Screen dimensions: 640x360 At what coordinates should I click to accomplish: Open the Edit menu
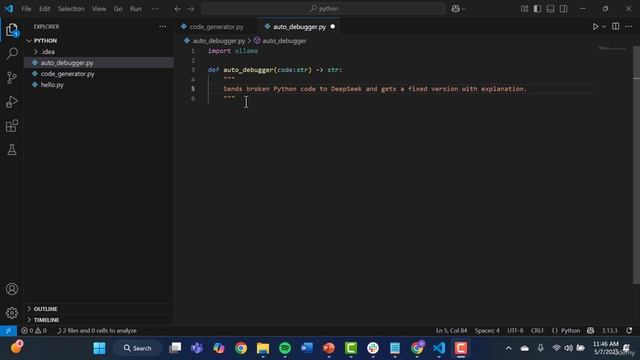click(x=44, y=9)
